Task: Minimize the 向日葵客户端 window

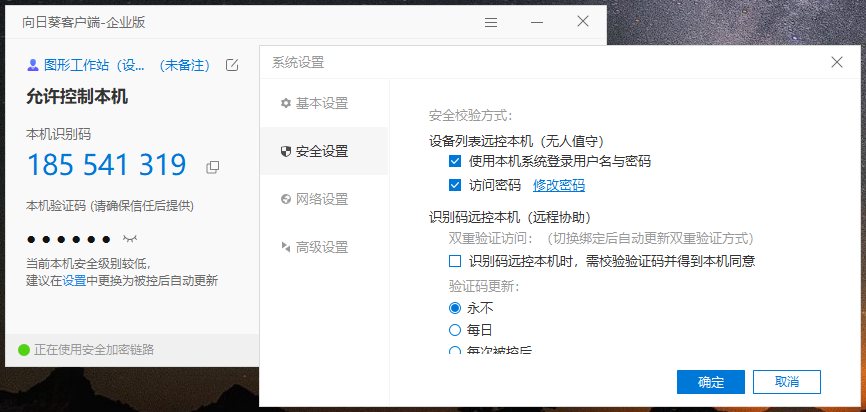Action: (x=537, y=22)
